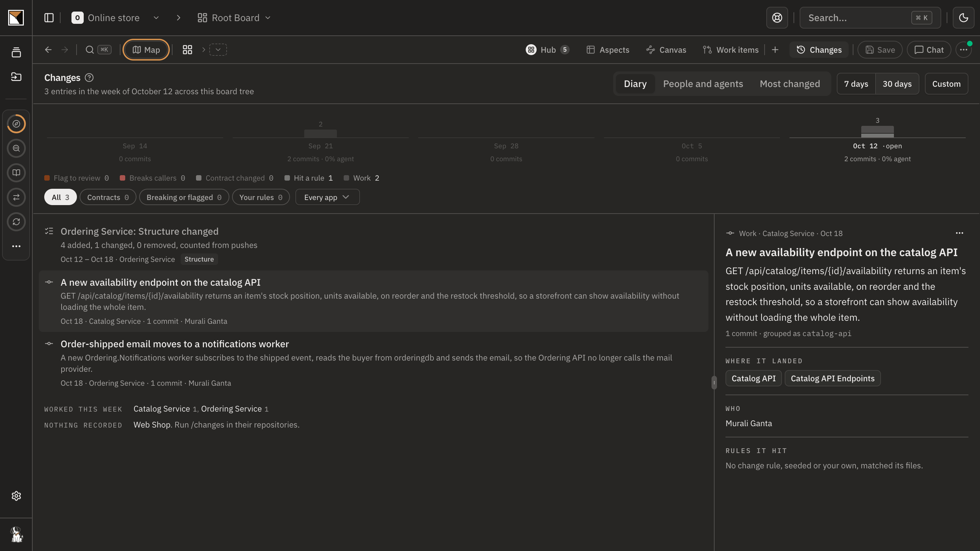This screenshot has width=980, height=551.
Task: Click the plus icon after Work items
Action: (x=775, y=50)
